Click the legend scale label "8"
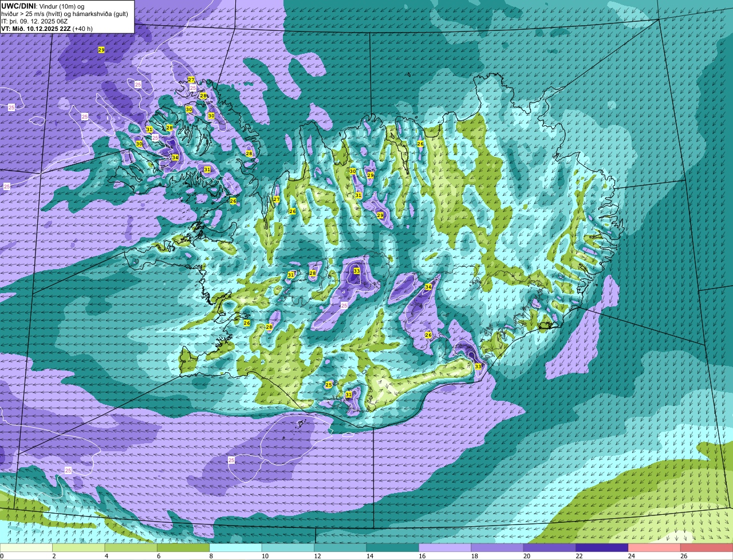Viewport: 733px width, 560px height. (210, 556)
